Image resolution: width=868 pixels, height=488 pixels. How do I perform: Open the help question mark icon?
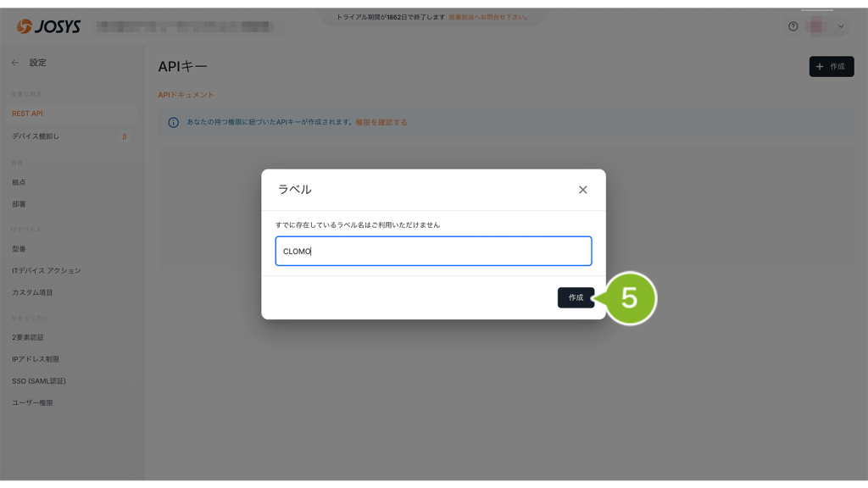click(x=793, y=26)
